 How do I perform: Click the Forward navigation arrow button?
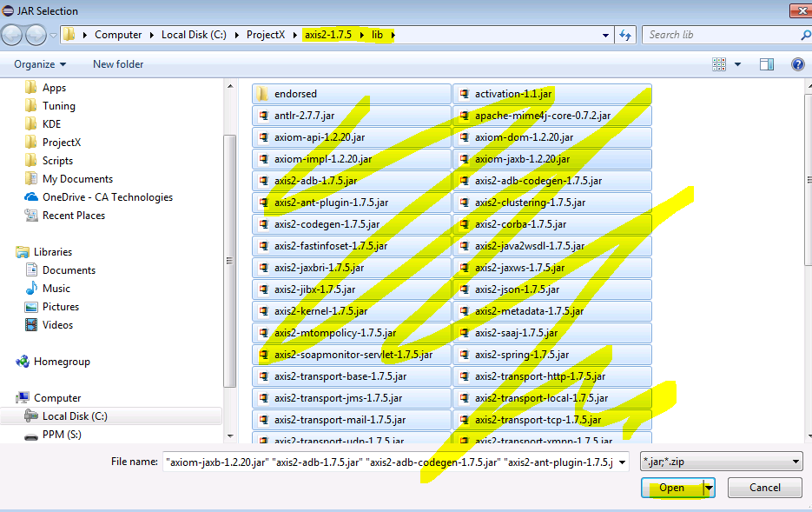pyautogui.click(x=36, y=36)
